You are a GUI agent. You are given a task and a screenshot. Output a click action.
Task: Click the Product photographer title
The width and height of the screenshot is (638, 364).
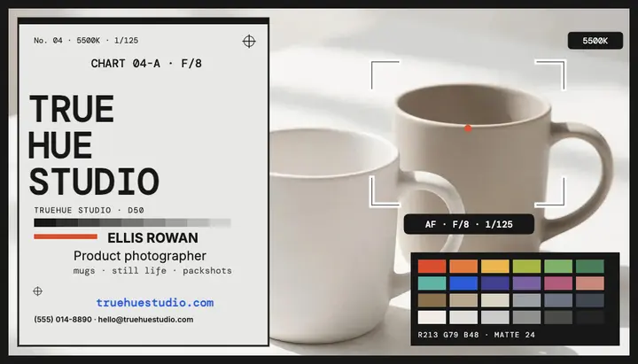point(140,256)
